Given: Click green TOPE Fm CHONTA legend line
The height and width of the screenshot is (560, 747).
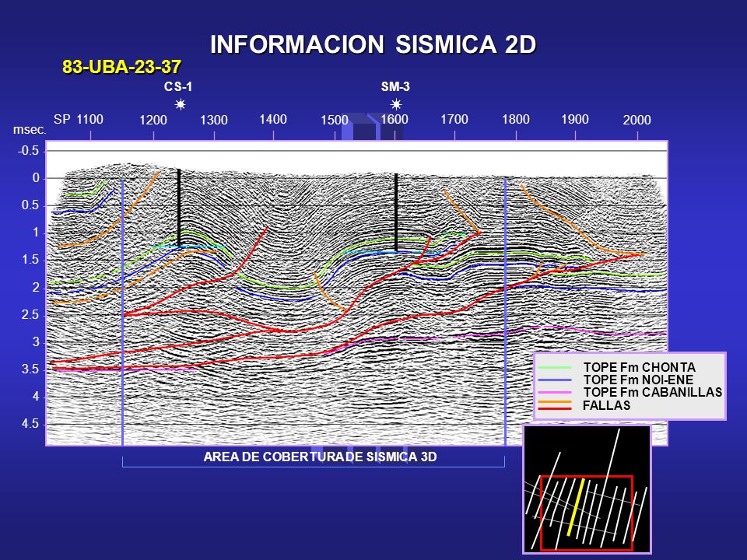Looking at the screenshot, I should [555, 368].
